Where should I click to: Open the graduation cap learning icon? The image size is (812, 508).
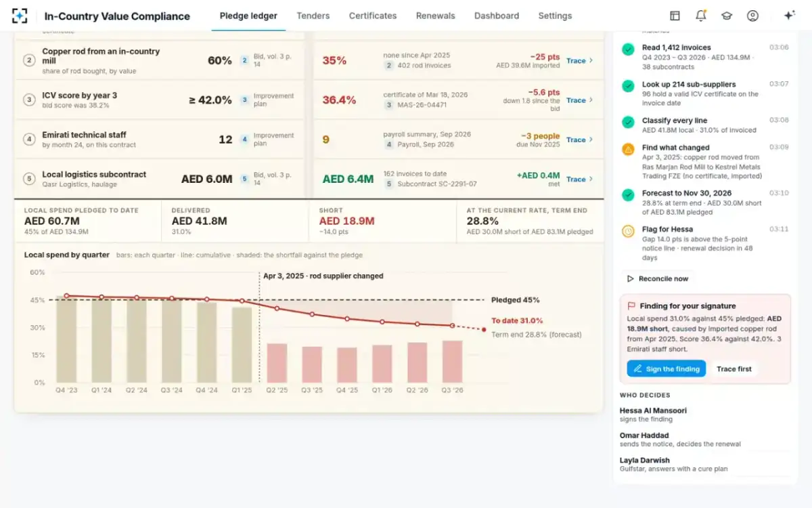tap(727, 16)
